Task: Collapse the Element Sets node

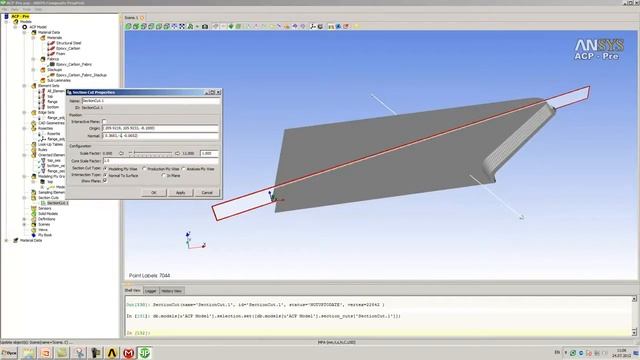Action: pos(24,86)
